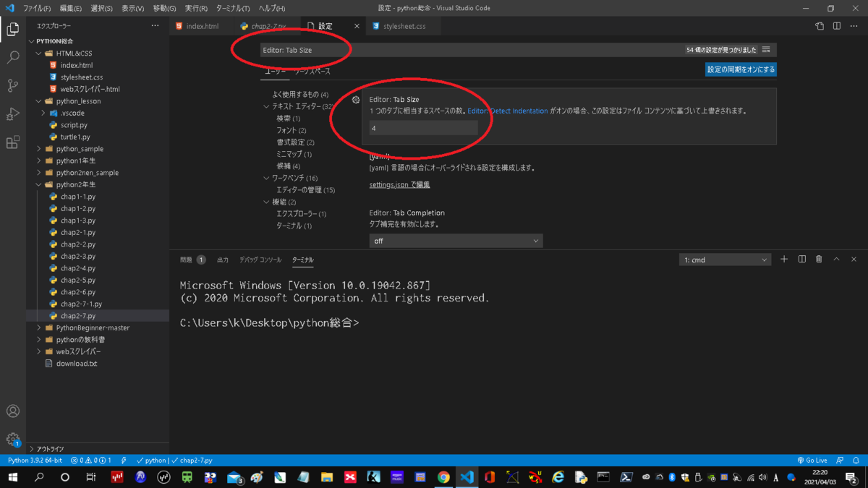The width and height of the screenshot is (868, 488).
Task: Open chap2-7-1.py in explorer
Action: point(81,304)
